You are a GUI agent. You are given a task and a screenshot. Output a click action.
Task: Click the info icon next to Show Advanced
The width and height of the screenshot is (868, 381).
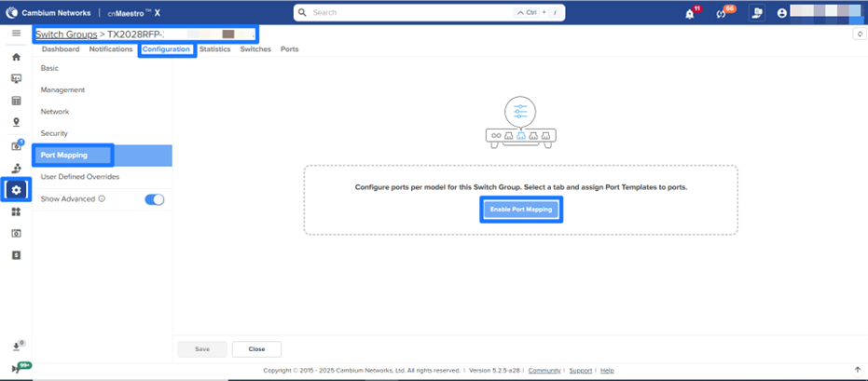(x=102, y=198)
